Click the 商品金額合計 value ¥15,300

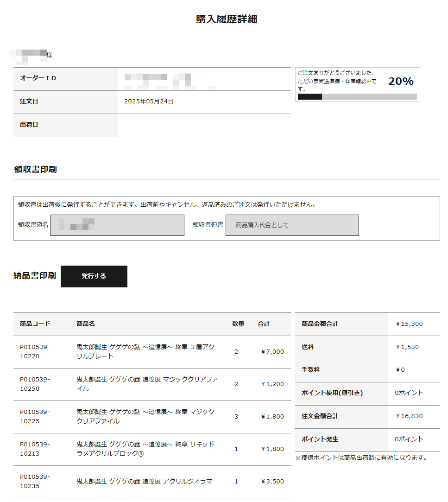pyautogui.click(x=409, y=324)
